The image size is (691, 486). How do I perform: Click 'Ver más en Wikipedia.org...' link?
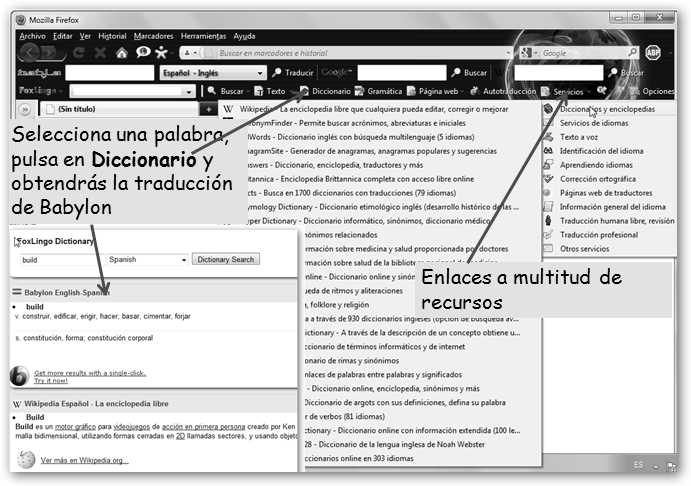(85, 461)
